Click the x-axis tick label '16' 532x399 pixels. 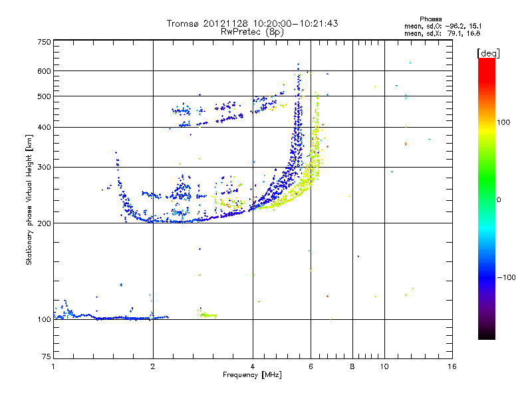coord(452,366)
